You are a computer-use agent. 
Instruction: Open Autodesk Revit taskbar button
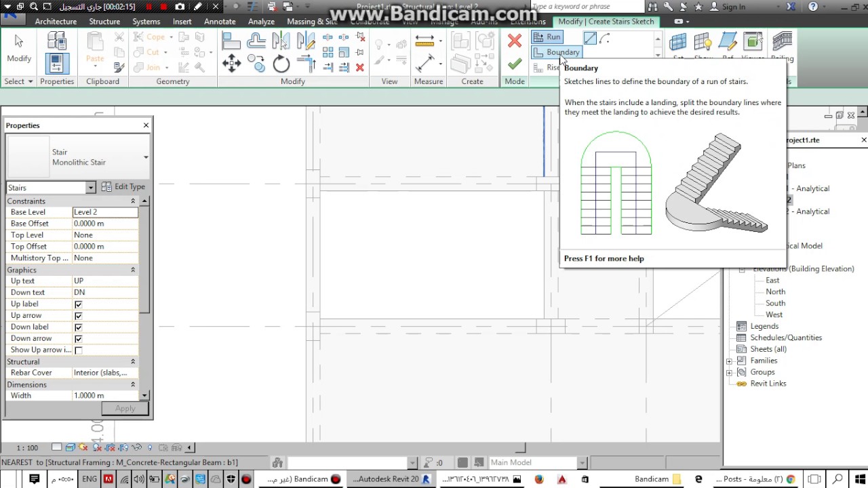pyautogui.click(x=391, y=479)
